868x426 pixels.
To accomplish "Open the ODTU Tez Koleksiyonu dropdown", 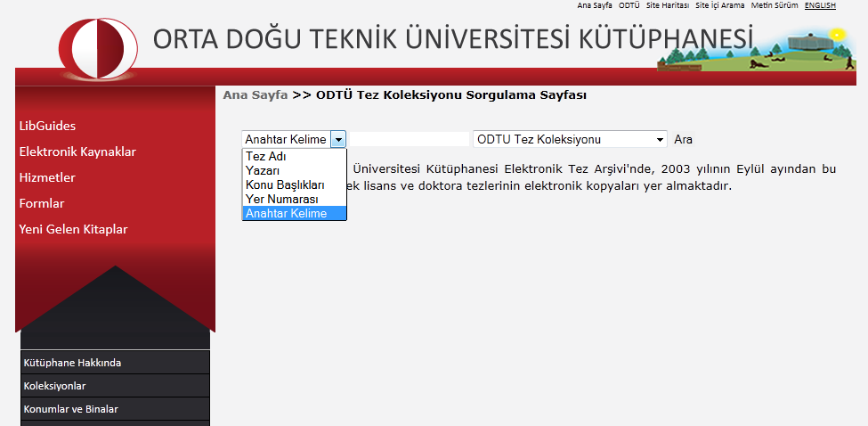I will 570,140.
